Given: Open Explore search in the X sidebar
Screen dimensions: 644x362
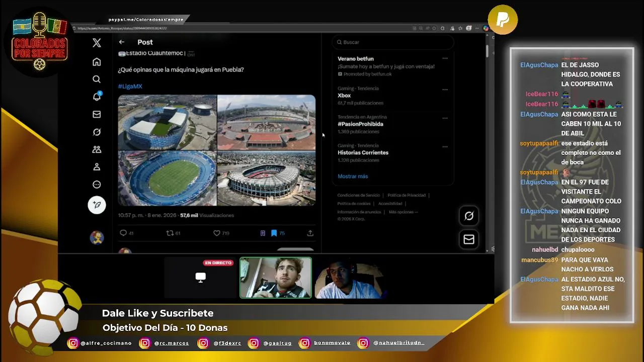Looking at the screenshot, I should (x=97, y=79).
